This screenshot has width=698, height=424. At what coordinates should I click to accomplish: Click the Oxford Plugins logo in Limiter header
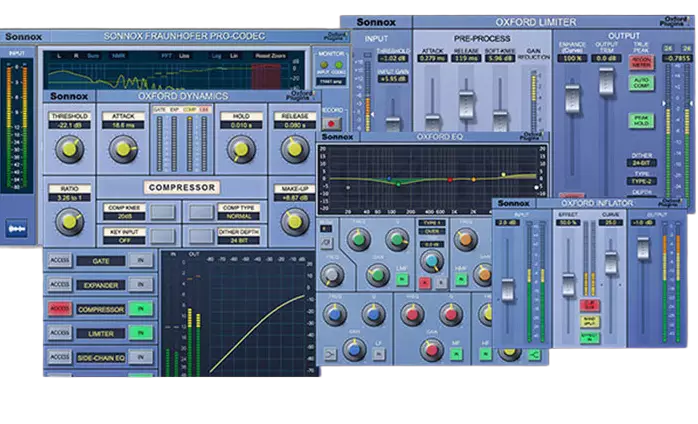tap(674, 21)
